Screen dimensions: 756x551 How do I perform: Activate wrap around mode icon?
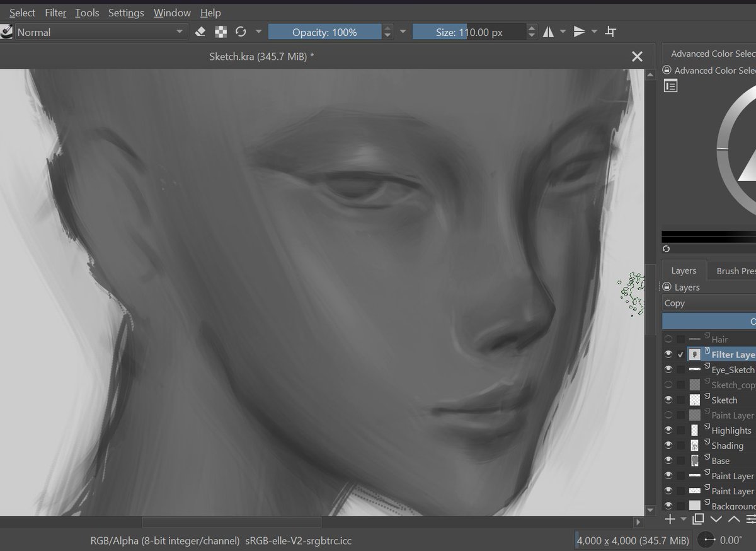click(610, 32)
